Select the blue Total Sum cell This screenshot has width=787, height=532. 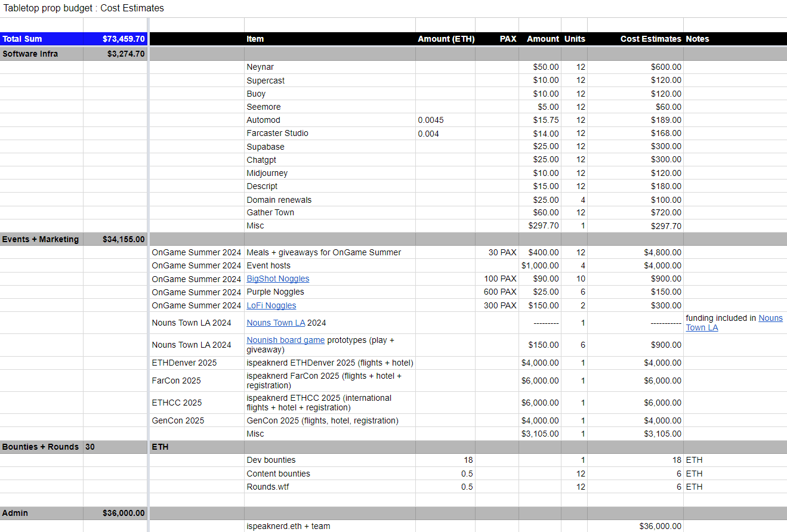(41, 39)
